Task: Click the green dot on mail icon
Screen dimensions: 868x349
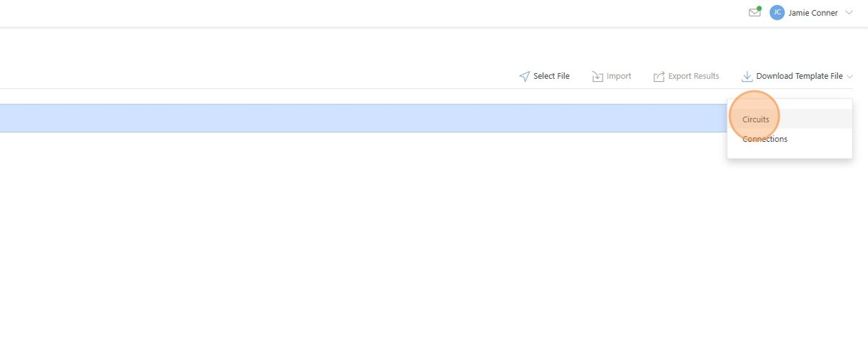Action: tap(759, 8)
